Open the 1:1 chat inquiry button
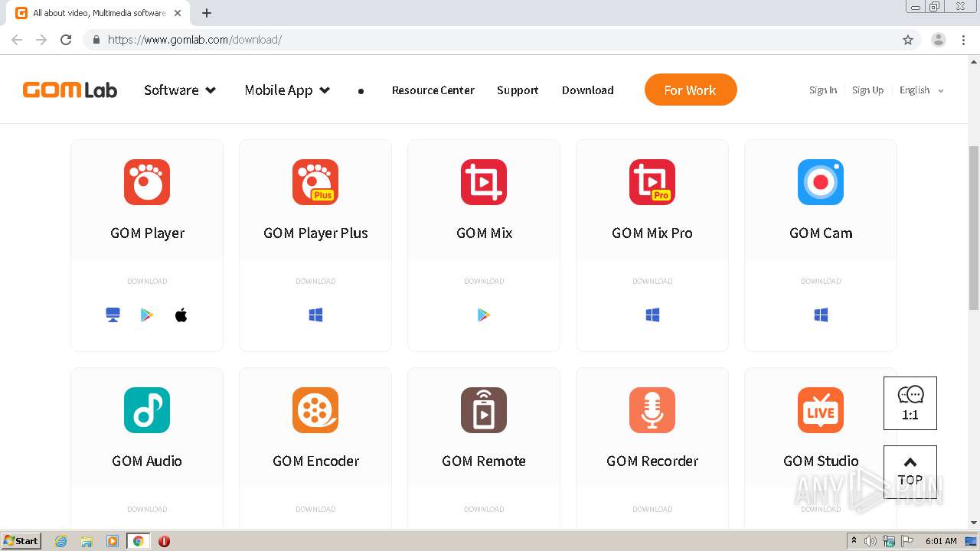This screenshot has height=551, width=980. pyautogui.click(x=910, y=403)
